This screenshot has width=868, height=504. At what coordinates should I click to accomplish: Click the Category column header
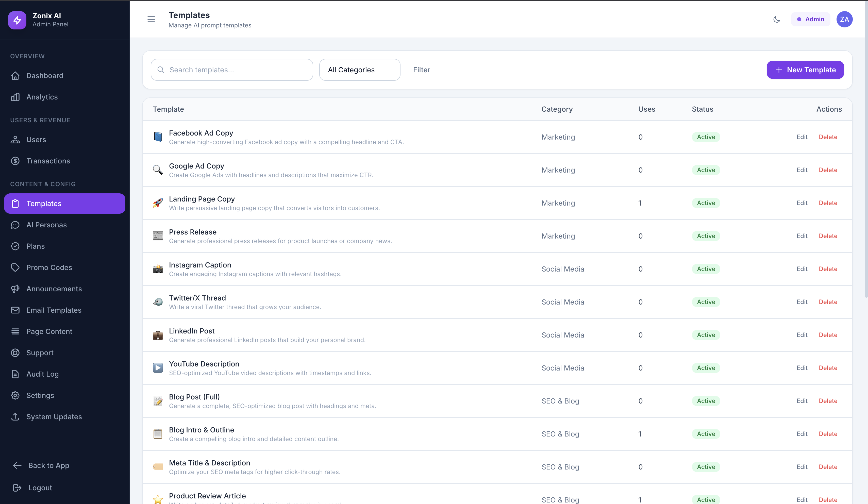tap(557, 109)
